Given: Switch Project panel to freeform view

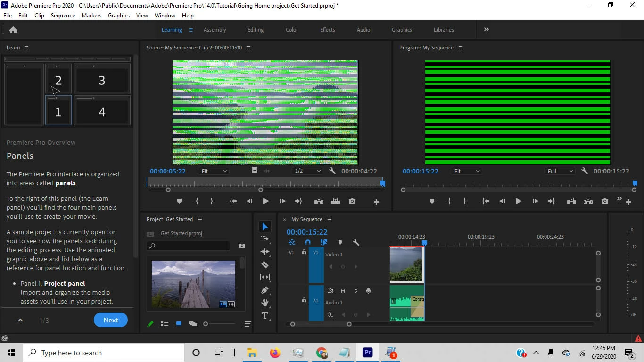Looking at the screenshot, I should tap(193, 324).
